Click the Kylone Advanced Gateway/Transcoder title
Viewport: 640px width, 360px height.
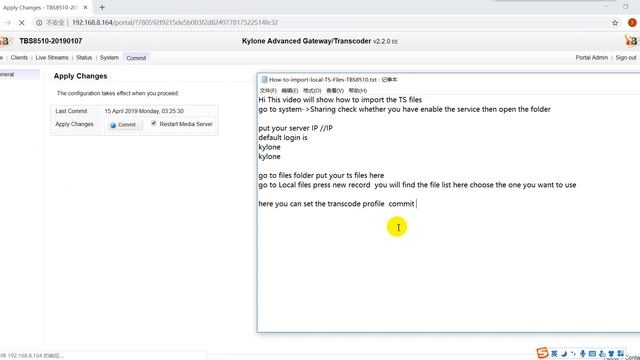[307, 41]
